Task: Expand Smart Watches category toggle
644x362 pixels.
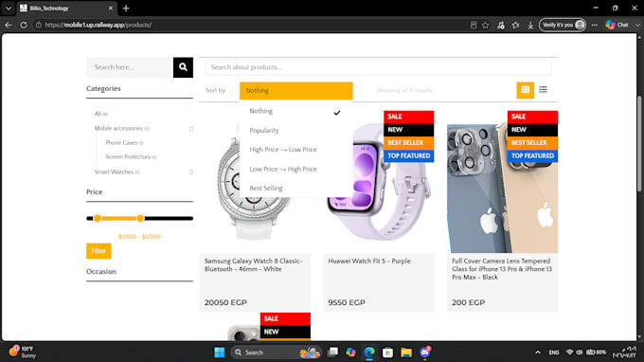Action: coord(191,172)
